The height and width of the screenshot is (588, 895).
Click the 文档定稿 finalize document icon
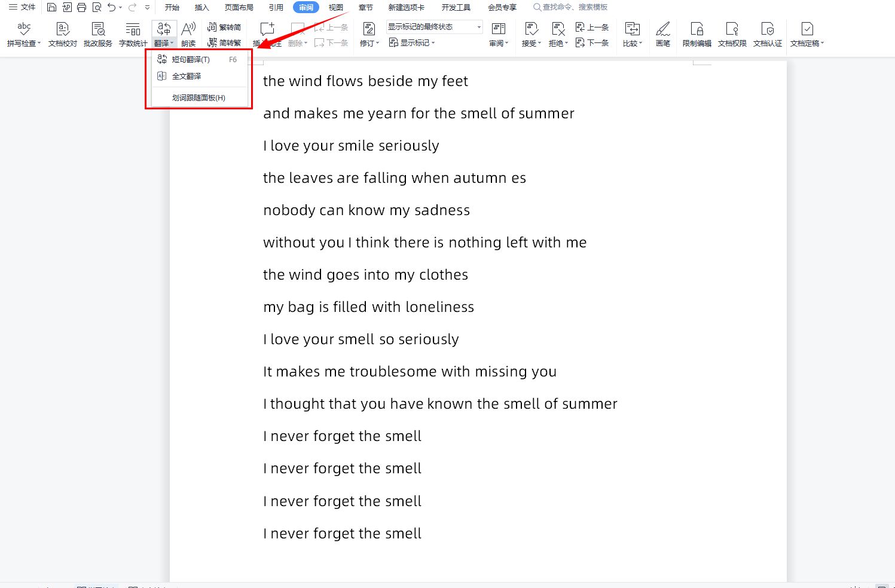(807, 29)
